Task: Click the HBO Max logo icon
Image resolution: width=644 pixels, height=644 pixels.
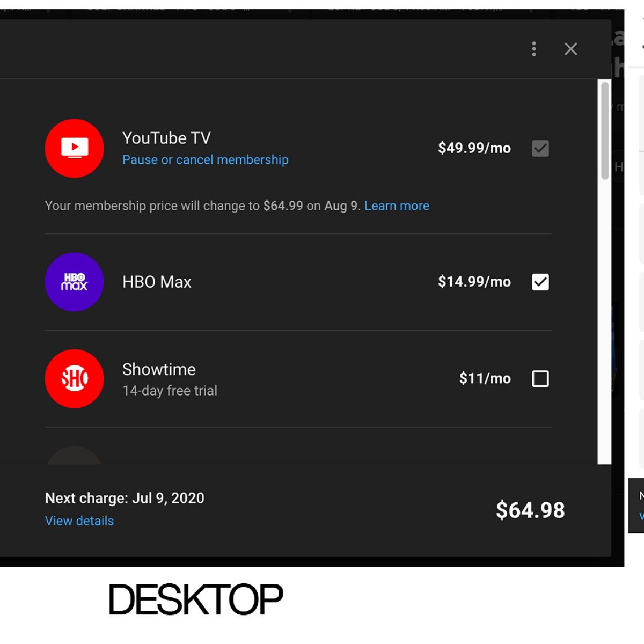Action: [74, 282]
